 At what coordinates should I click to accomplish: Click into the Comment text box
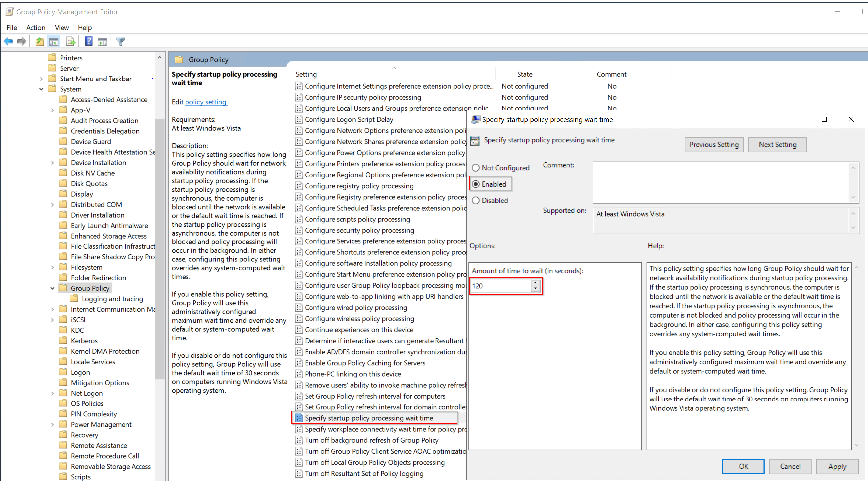click(x=721, y=182)
